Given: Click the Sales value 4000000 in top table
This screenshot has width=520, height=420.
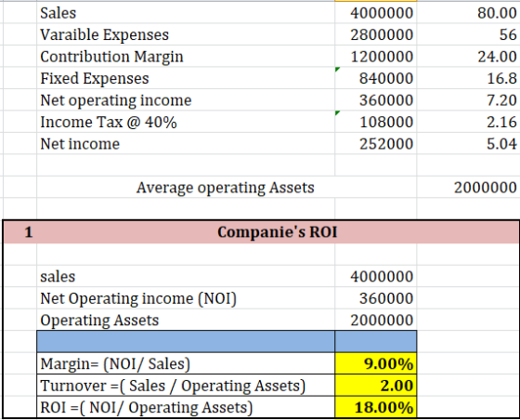Looking at the screenshot, I should (376, 13).
